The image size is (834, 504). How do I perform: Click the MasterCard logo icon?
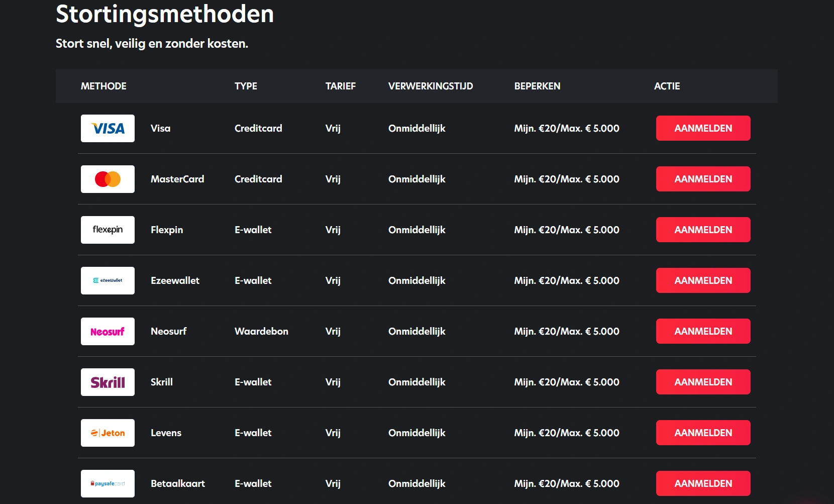coord(108,179)
